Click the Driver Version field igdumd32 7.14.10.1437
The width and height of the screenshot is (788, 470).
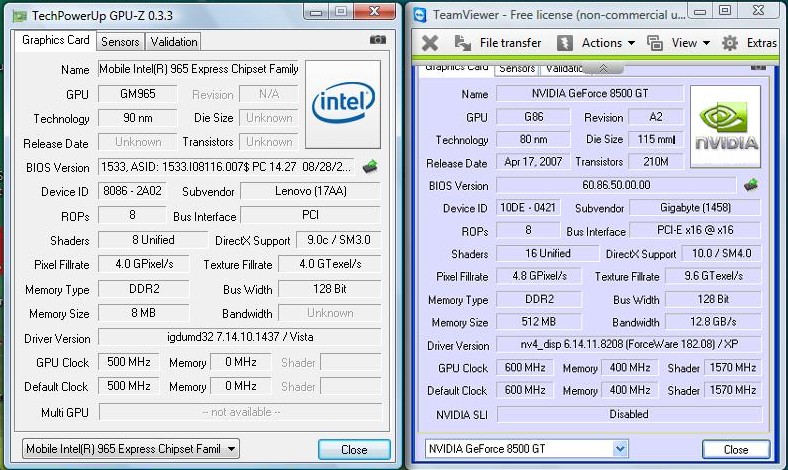click(240, 337)
